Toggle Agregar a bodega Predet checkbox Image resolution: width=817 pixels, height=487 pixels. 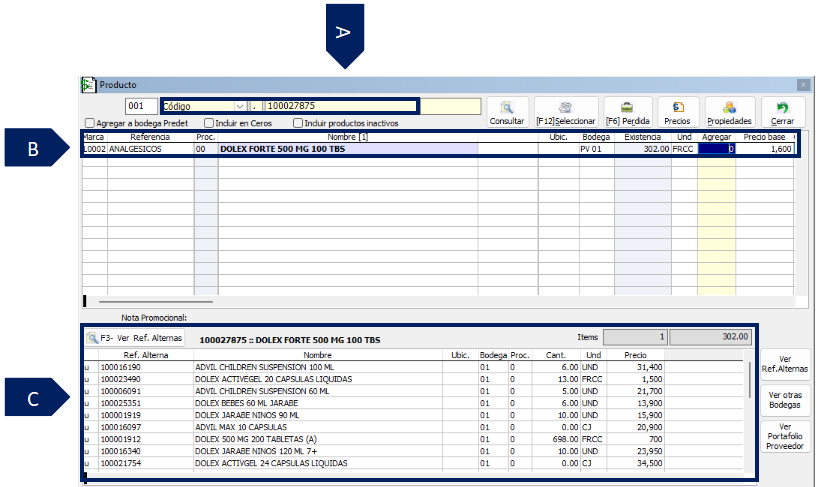pos(90,123)
